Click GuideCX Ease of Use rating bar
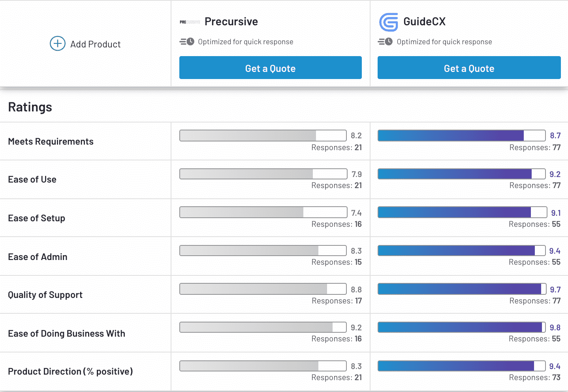 pos(462,174)
